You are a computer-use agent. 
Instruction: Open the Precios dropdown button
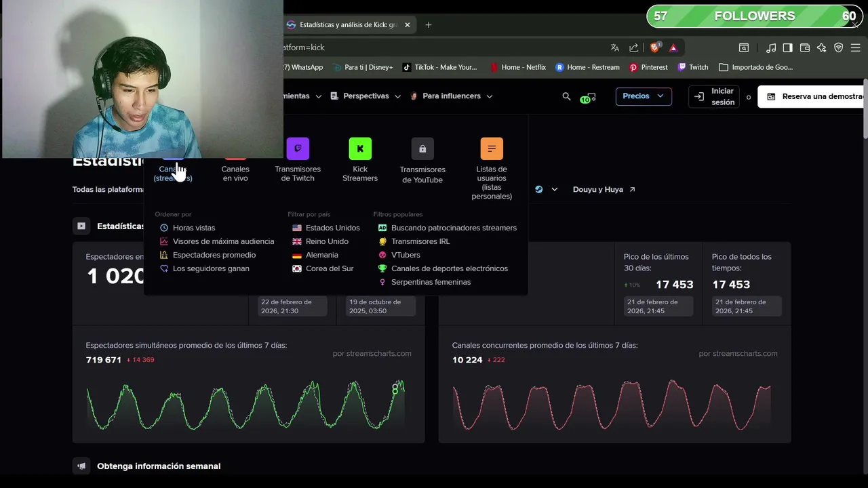644,96
